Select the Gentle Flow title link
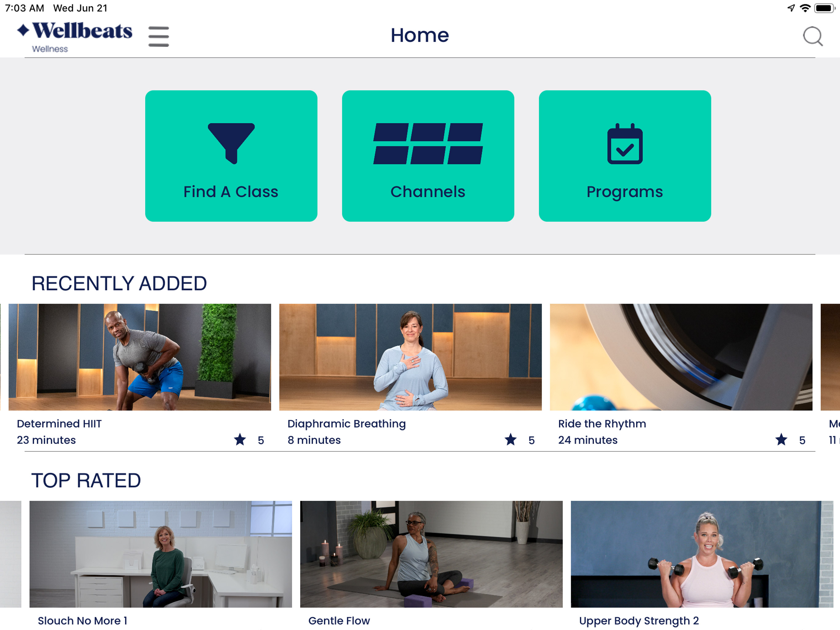This screenshot has height=630, width=840. 339,620
